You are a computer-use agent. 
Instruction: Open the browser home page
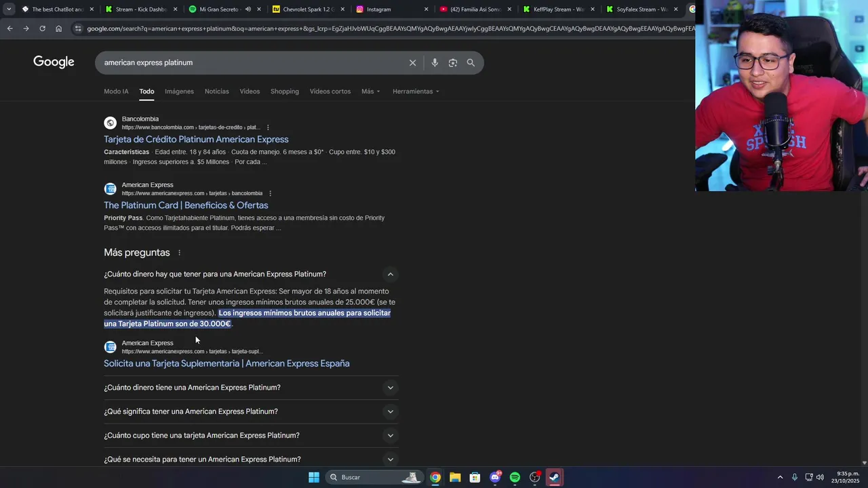point(58,28)
